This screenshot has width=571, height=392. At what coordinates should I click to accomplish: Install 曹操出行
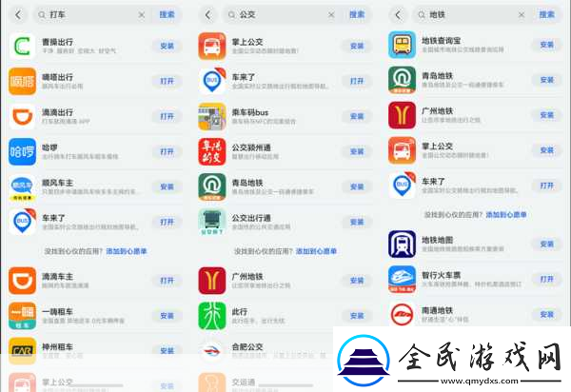(167, 47)
